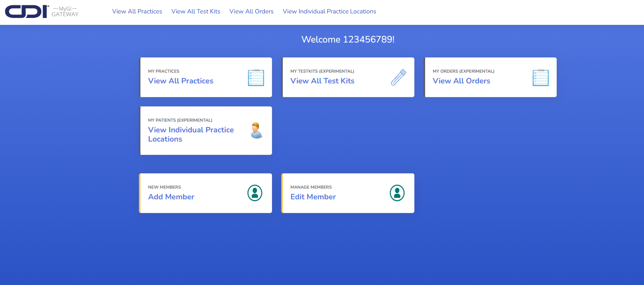Click the CDI logo in the header
Image resolution: width=644 pixels, height=285 pixels.
(26, 11)
